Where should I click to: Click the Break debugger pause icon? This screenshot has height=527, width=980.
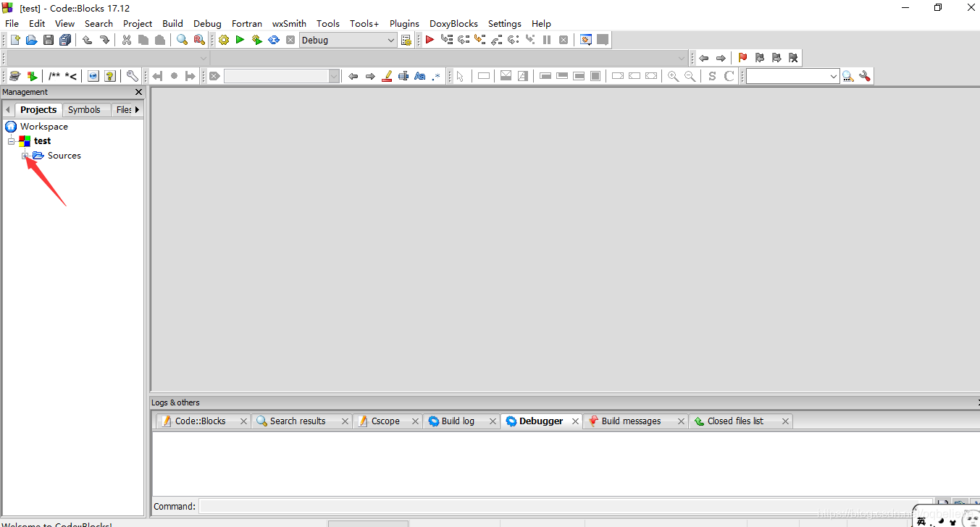547,41
